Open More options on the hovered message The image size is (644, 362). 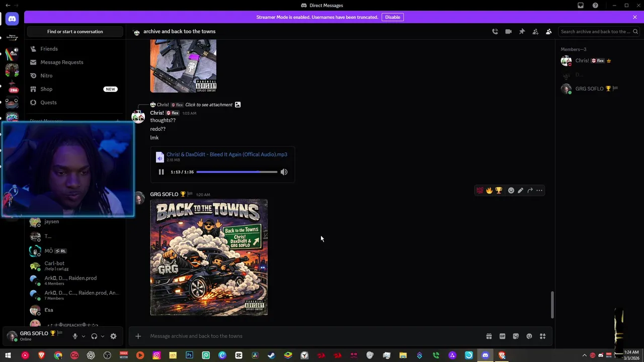click(539, 191)
